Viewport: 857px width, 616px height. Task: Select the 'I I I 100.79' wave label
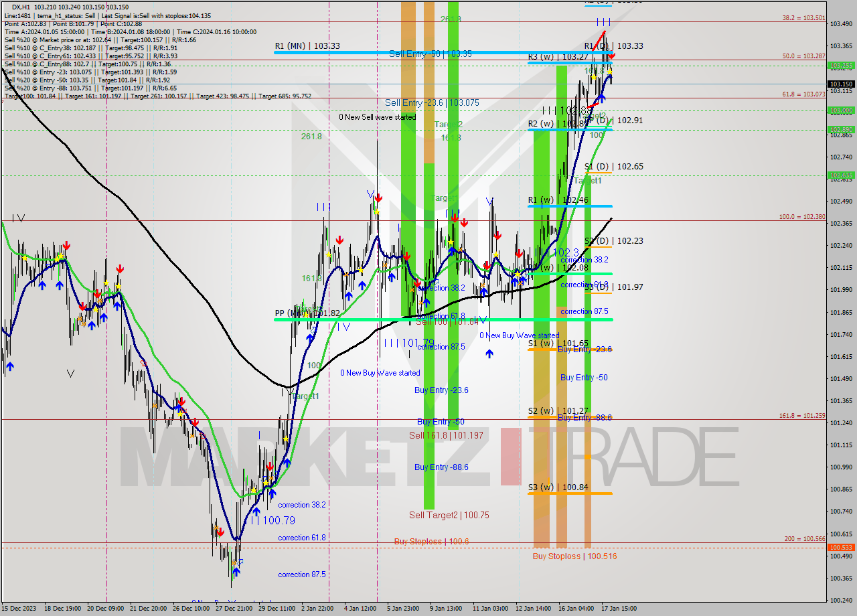click(274, 520)
